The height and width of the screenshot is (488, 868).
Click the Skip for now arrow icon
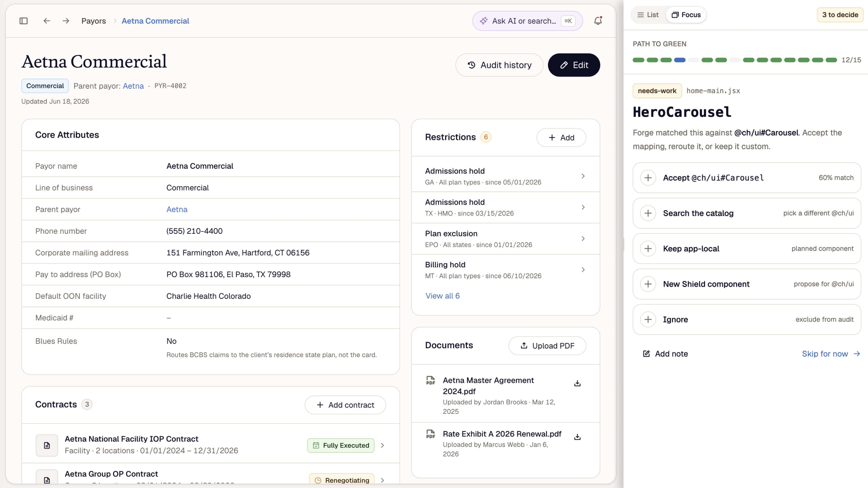[857, 354]
